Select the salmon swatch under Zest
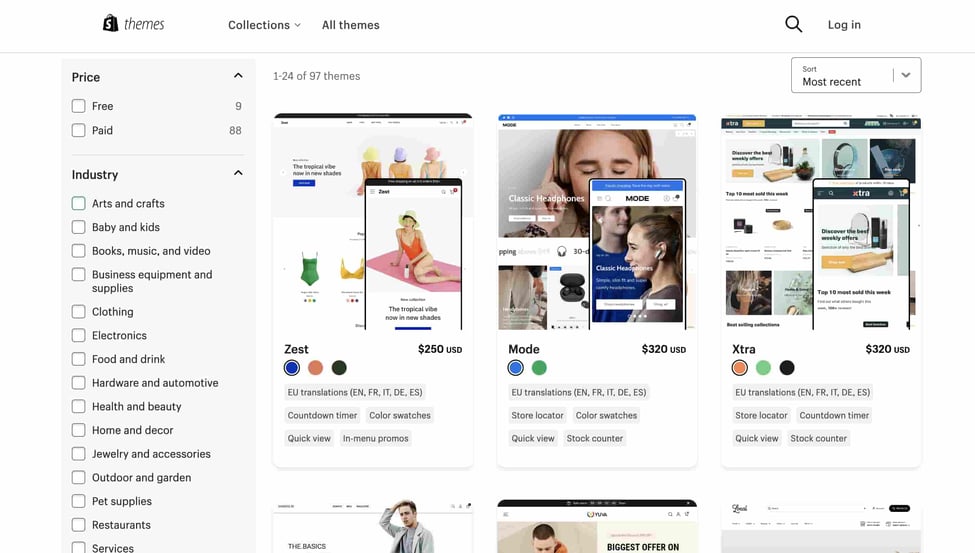The width and height of the screenshot is (975, 553). pyautogui.click(x=315, y=368)
